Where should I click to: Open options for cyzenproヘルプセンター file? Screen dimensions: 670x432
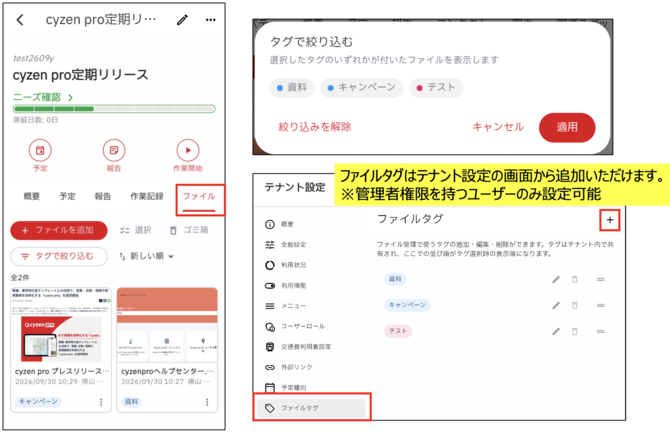pos(207,402)
